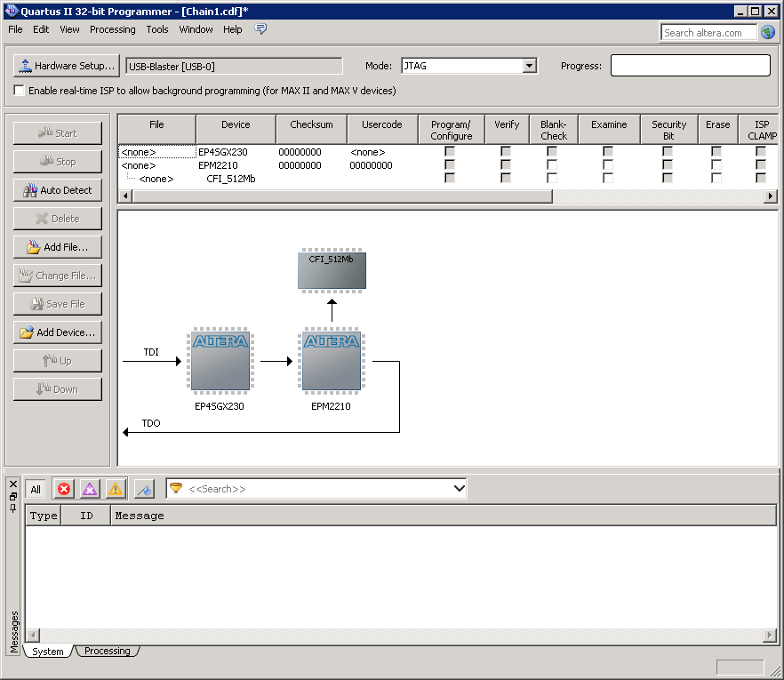Screen dimensions: 784x680
Task: Check Security Bit for EPM2210
Action: coord(668,164)
